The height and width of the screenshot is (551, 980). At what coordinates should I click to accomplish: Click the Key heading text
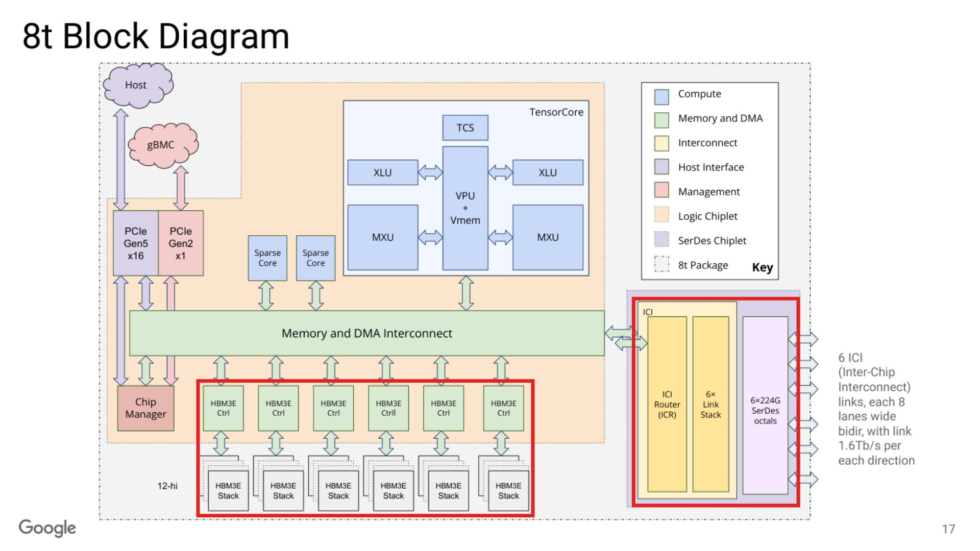pos(763,267)
